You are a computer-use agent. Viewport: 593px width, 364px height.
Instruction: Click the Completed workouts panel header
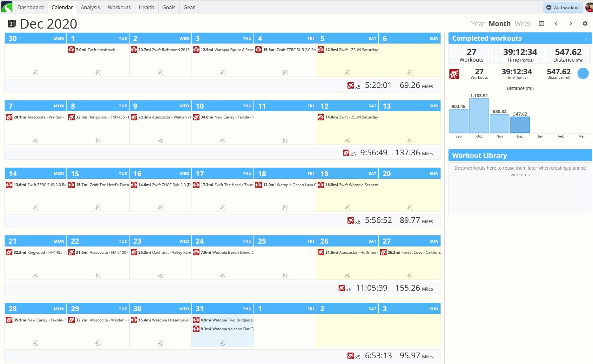point(520,38)
